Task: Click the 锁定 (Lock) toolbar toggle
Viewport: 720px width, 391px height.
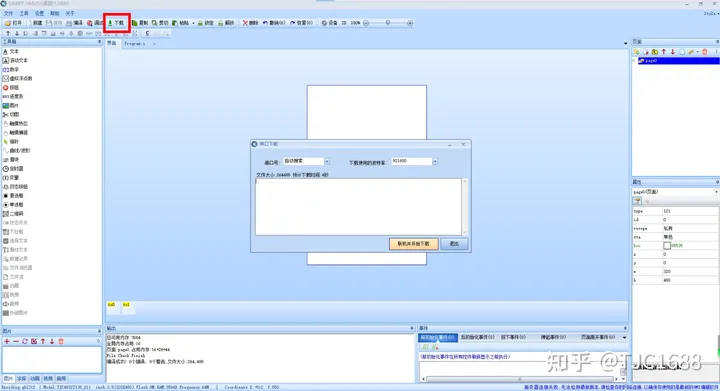Action: [206, 23]
